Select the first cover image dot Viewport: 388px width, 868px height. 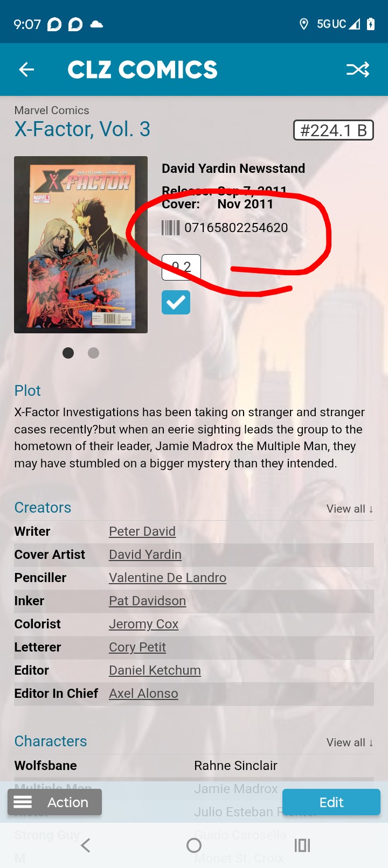pos(68,353)
